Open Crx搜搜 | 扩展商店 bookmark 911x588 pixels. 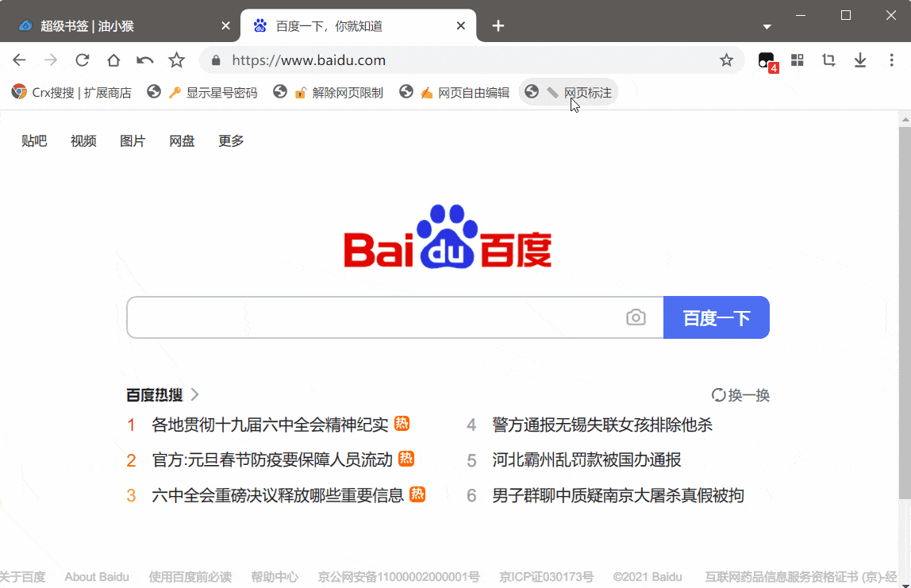pos(71,92)
